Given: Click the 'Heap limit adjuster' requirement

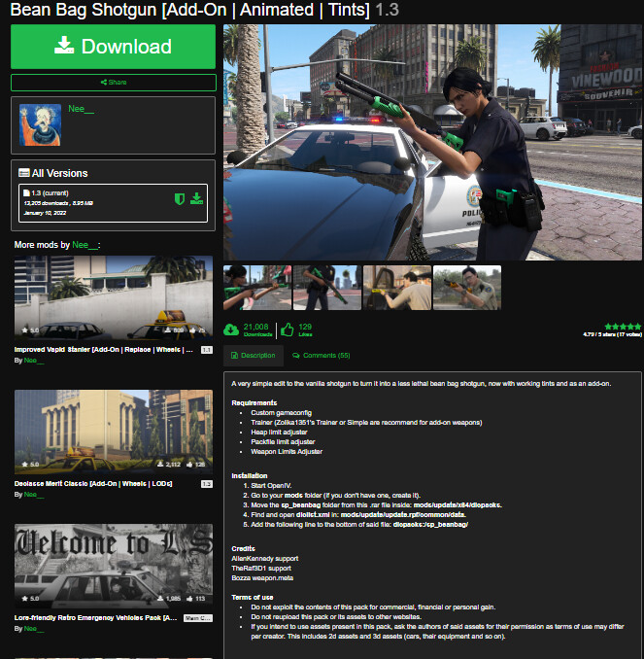Looking at the screenshot, I should pyautogui.click(x=279, y=433).
